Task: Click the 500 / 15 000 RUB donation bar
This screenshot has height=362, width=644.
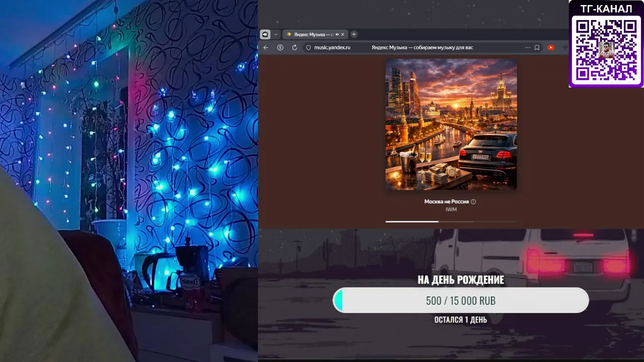Action: [x=461, y=301]
